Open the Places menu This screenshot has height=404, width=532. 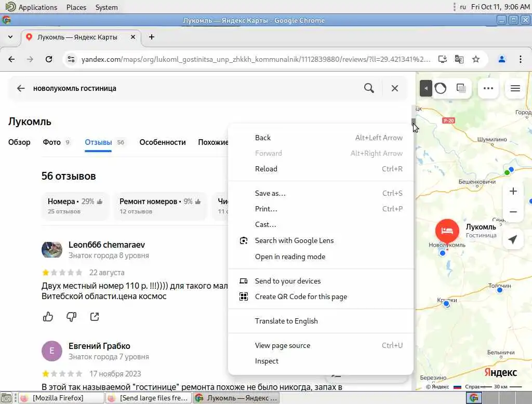point(76,7)
